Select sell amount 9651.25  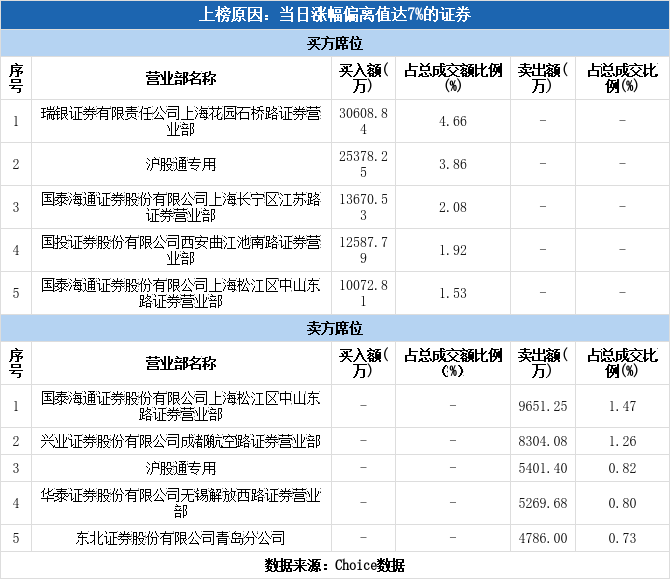(x=543, y=406)
